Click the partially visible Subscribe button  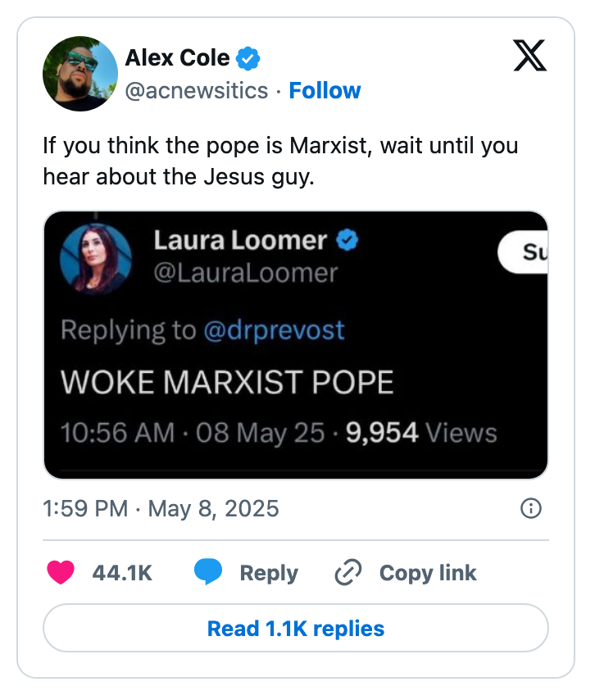coord(524,251)
